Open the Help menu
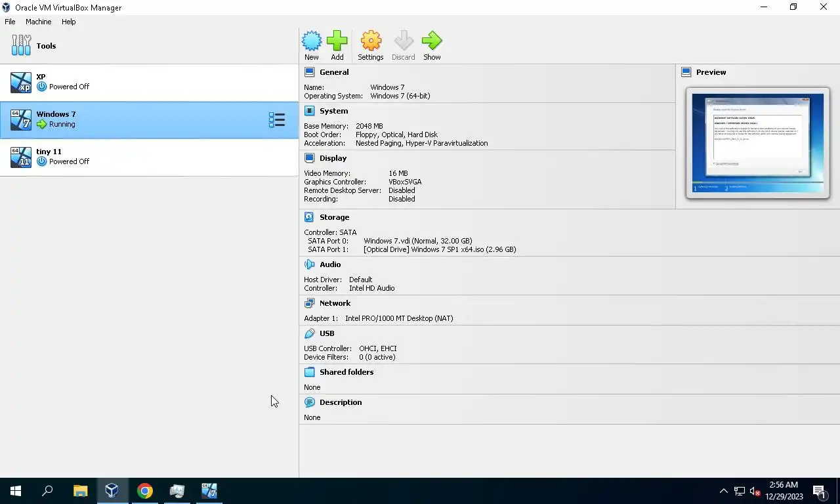840x504 pixels. point(69,22)
